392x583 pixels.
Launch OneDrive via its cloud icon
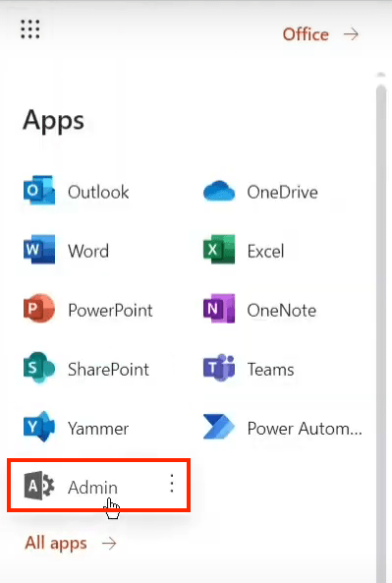[x=219, y=191]
